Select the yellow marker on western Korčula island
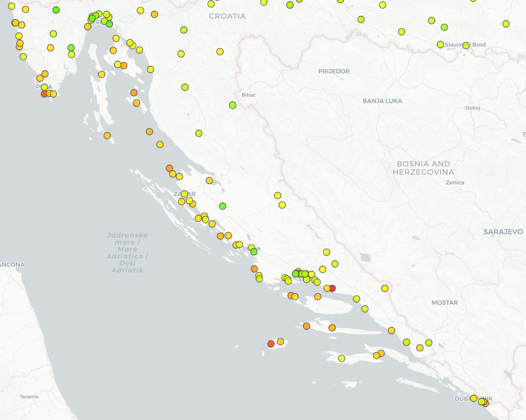Viewport: 526px width, 420px height. tap(342, 358)
